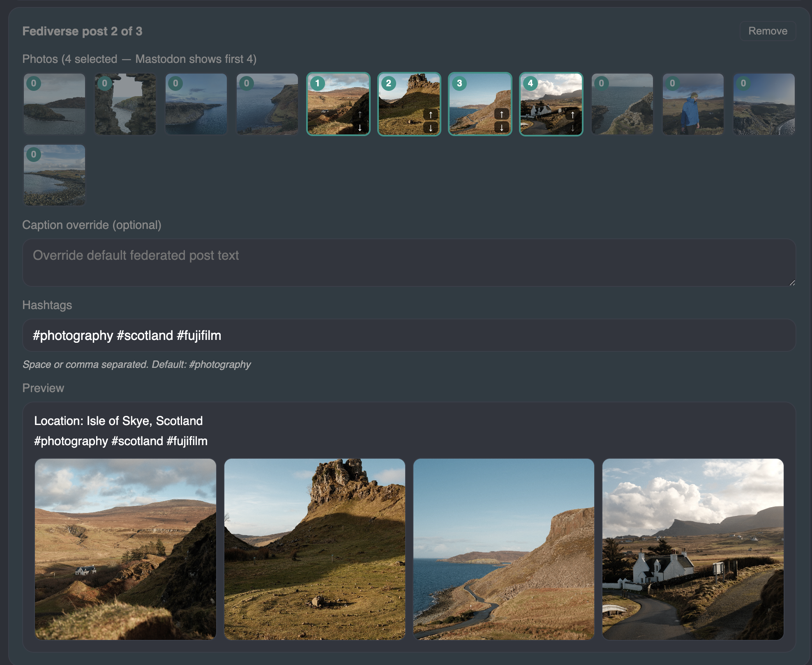Open white cottage preview image
The width and height of the screenshot is (812, 665).
[x=692, y=549]
